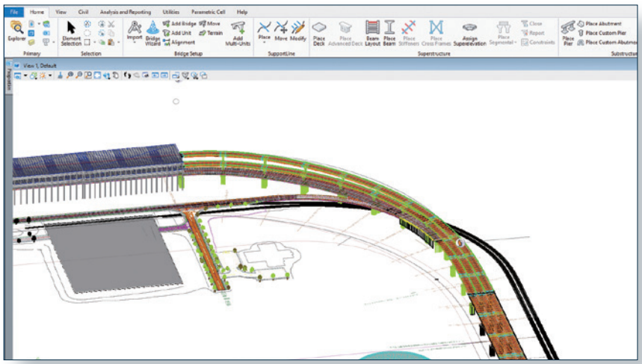This screenshot has height=364, width=642.
Task: Open the view attributes icon in view toolbar
Action: point(18,75)
